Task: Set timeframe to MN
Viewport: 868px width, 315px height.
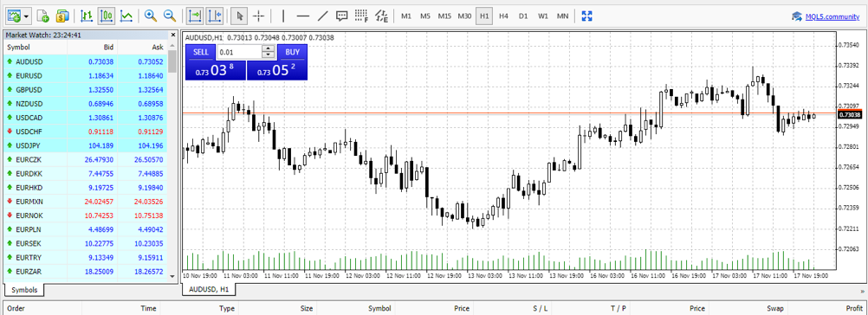Action: (562, 16)
